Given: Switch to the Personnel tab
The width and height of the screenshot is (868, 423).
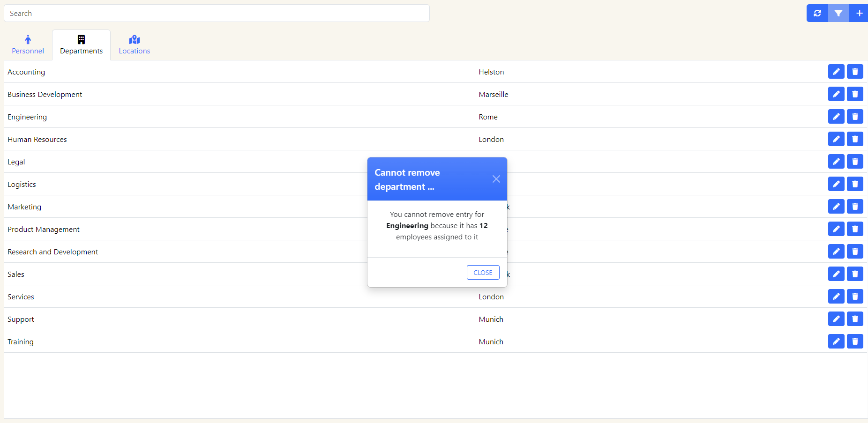Looking at the screenshot, I should pos(28,45).
